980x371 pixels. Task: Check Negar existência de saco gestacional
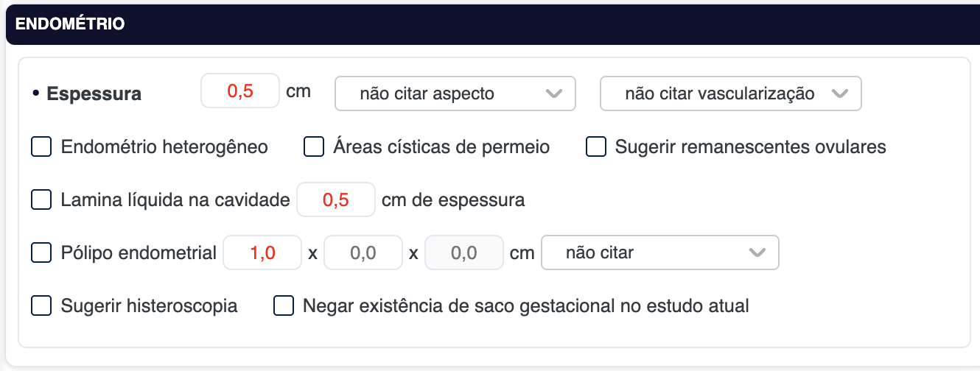[283, 305]
